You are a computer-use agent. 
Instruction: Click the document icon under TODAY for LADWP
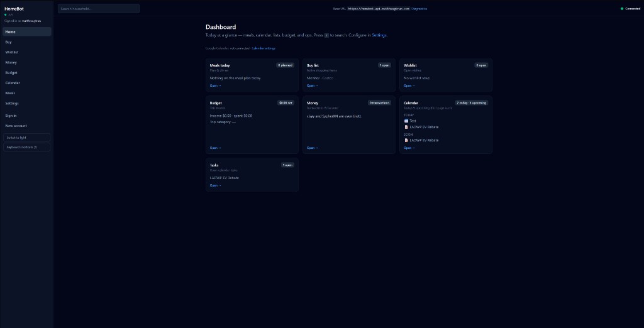[x=406, y=127]
